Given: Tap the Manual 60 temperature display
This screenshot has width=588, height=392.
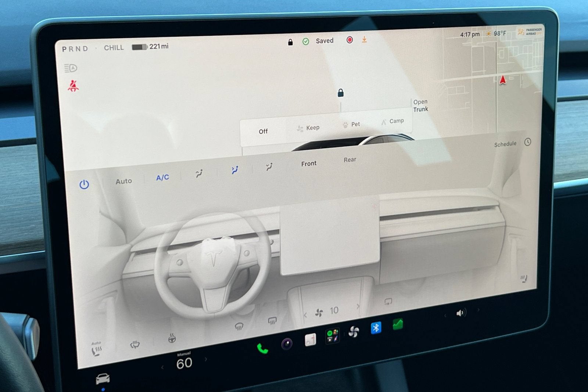Looking at the screenshot, I should pyautogui.click(x=184, y=361).
